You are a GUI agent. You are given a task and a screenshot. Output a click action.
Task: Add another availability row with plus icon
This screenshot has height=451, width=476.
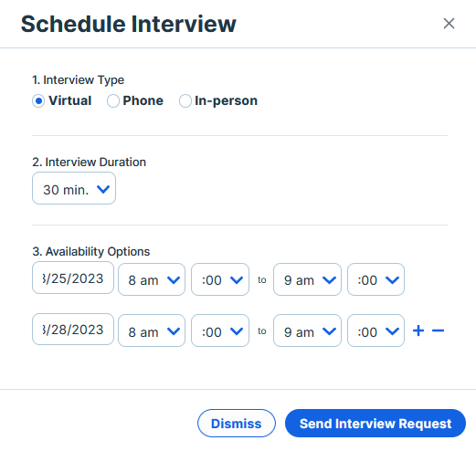coord(418,330)
